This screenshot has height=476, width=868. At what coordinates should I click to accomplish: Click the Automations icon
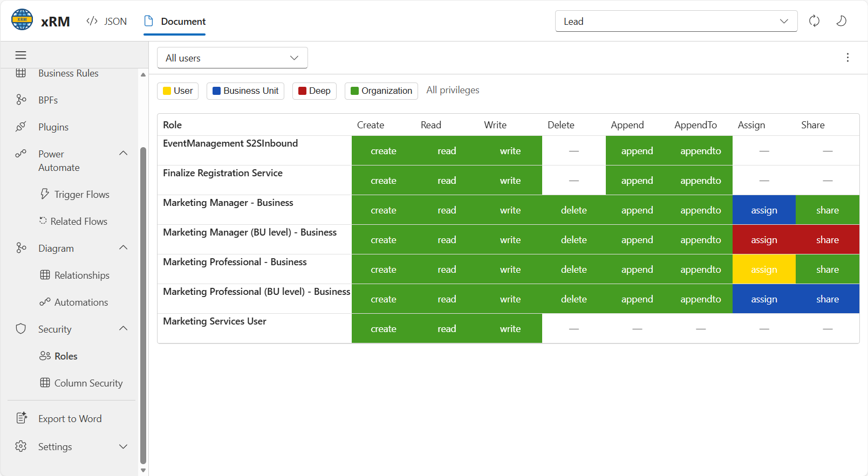click(45, 302)
